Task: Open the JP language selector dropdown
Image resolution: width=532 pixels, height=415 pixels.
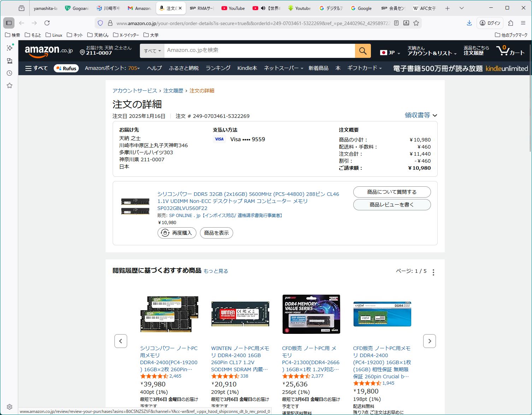Action: click(x=390, y=53)
